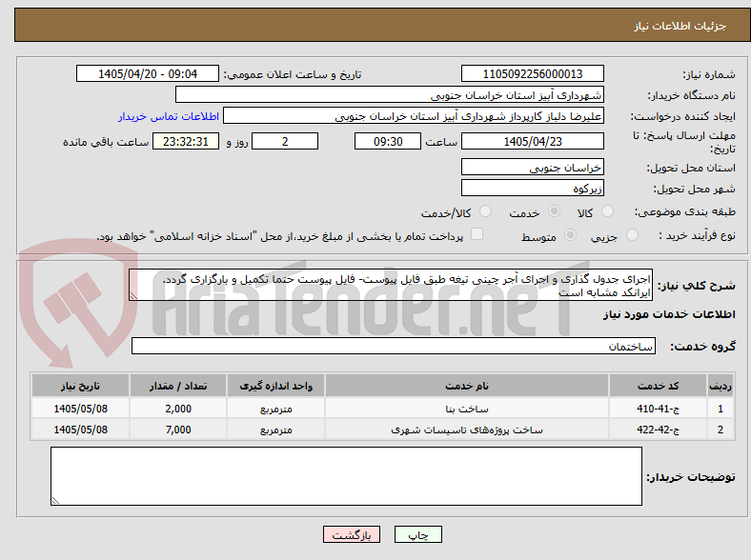
Task: Click the مترمربع unit cell in the ساخت بنا row
Action: point(275,409)
